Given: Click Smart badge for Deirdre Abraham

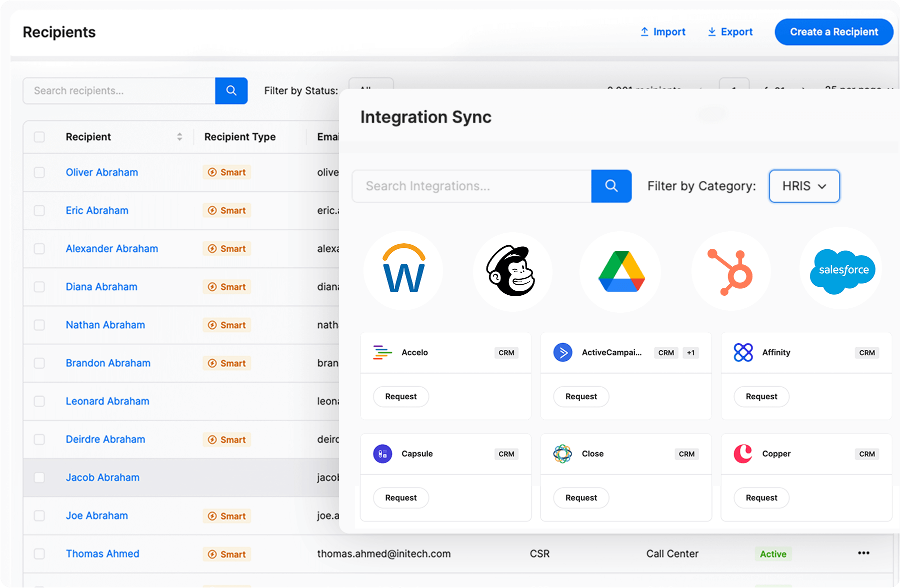Looking at the screenshot, I should pyautogui.click(x=227, y=440).
